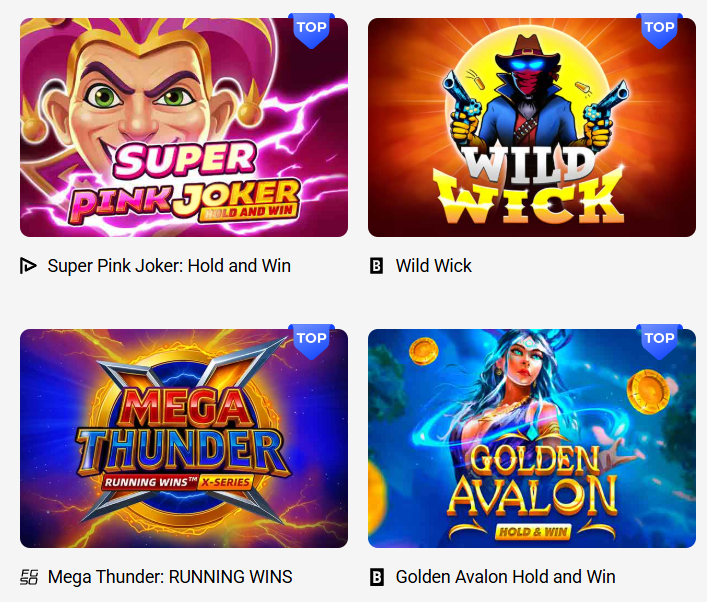Click the TOP badge on Wild Wick
The image size is (707, 602).
pyautogui.click(x=659, y=30)
